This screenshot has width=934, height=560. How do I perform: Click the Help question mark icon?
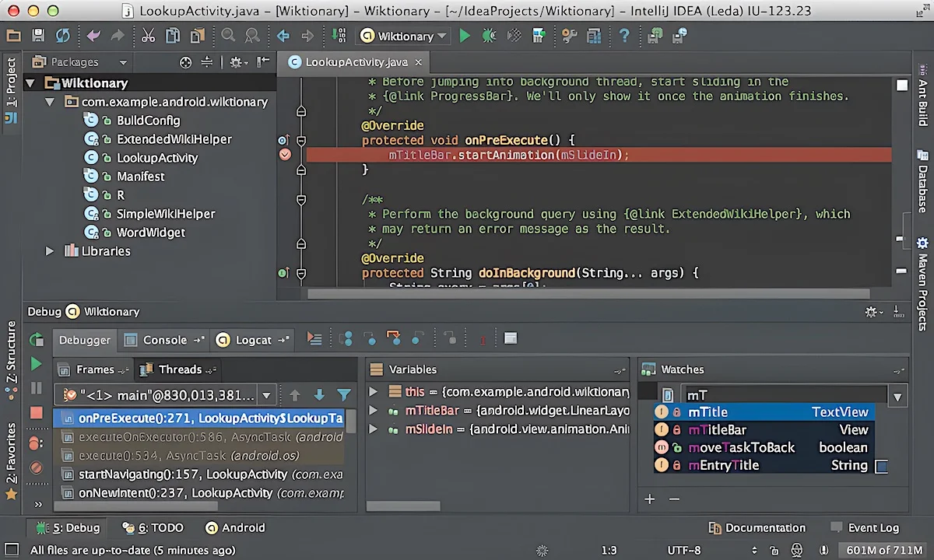pyautogui.click(x=623, y=36)
